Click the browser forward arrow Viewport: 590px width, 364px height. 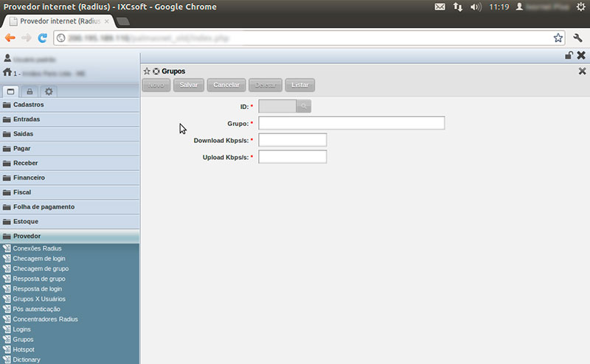27,38
